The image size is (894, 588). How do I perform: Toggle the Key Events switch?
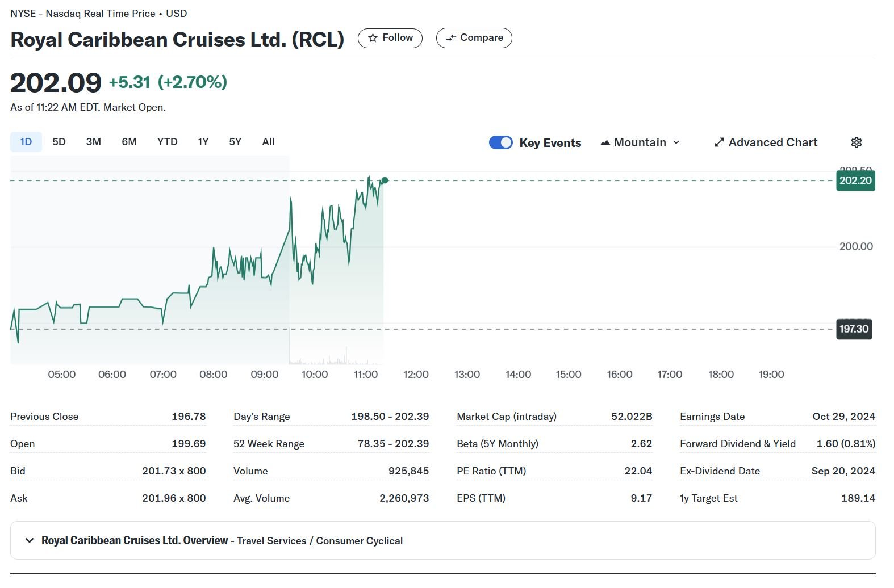(500, 142)
